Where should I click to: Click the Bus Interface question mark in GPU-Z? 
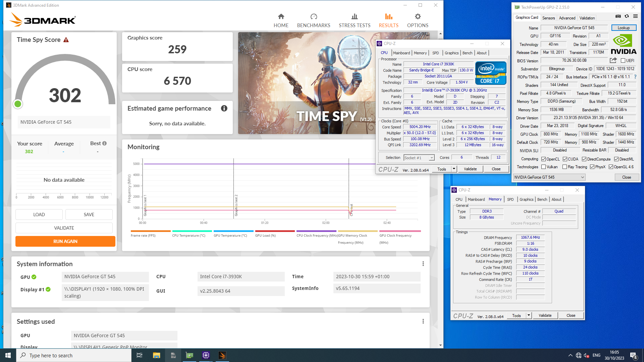[635, 77]
